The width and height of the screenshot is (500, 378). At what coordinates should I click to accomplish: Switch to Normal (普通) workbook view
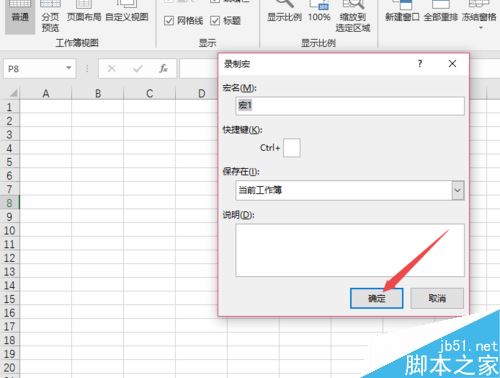(20, 16)
